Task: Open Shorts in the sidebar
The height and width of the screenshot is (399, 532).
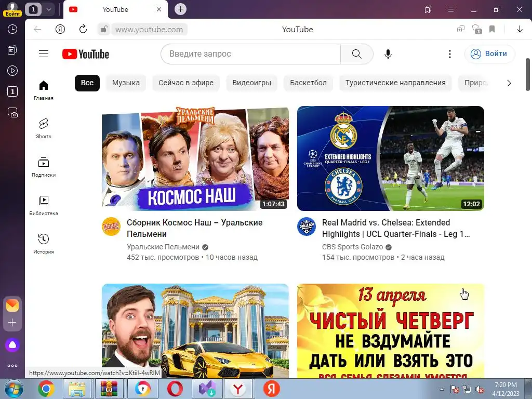Action: (x=44, y=129)
